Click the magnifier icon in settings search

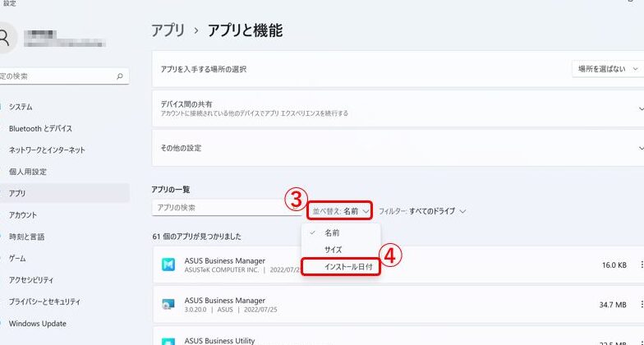click(120, 76)
